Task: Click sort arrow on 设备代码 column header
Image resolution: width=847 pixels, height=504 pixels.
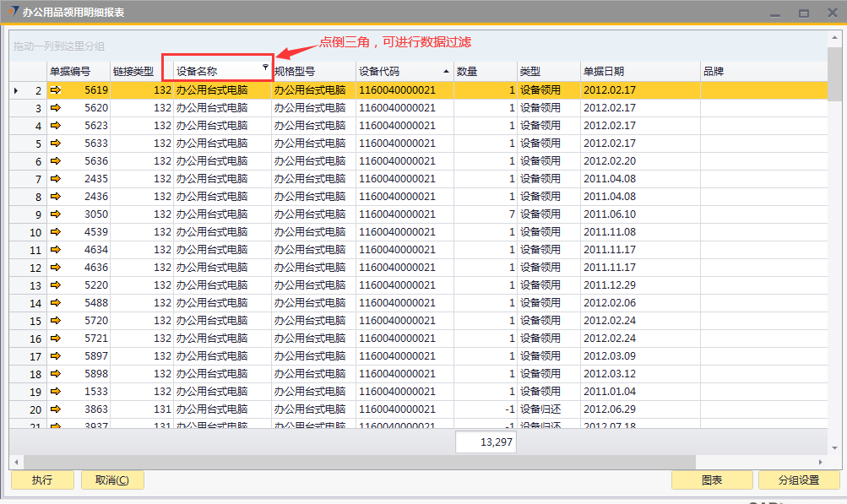Action: pyautogui.click(x=446, y=72)
